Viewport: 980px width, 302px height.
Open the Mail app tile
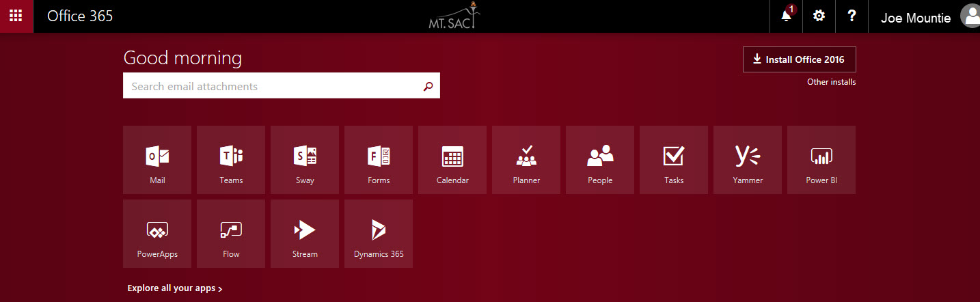point(157,160)
